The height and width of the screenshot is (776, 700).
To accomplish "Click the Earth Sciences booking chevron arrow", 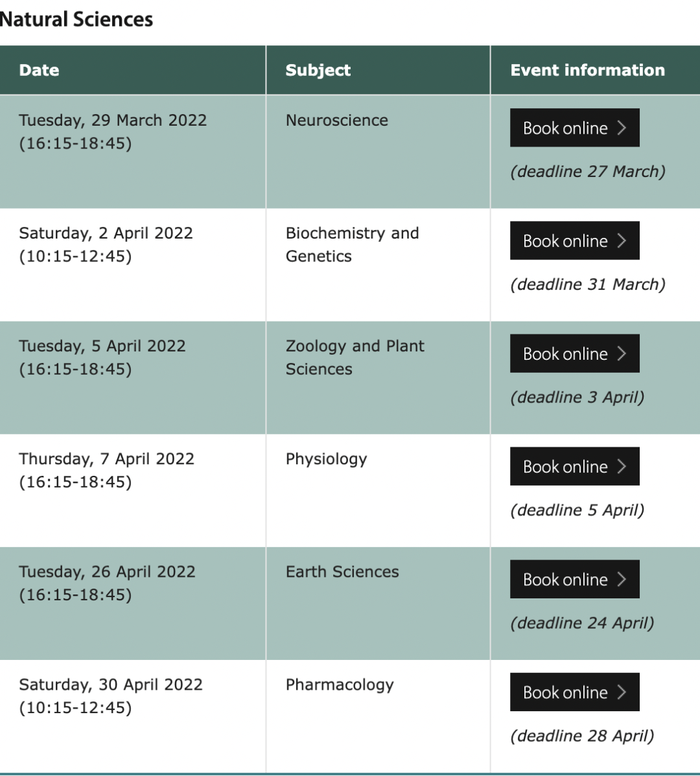I will (x=622, y=580).
